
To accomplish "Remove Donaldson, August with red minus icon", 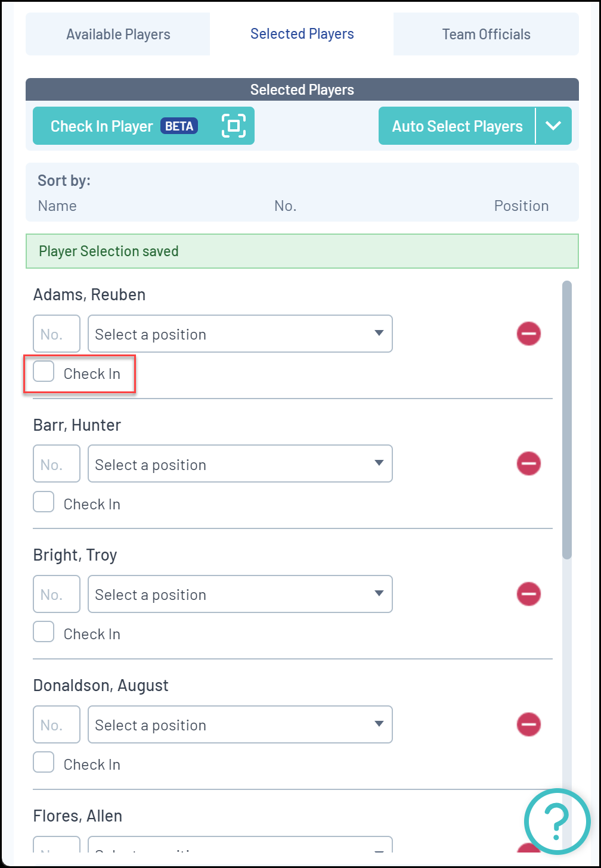I will tap(528, 724).
